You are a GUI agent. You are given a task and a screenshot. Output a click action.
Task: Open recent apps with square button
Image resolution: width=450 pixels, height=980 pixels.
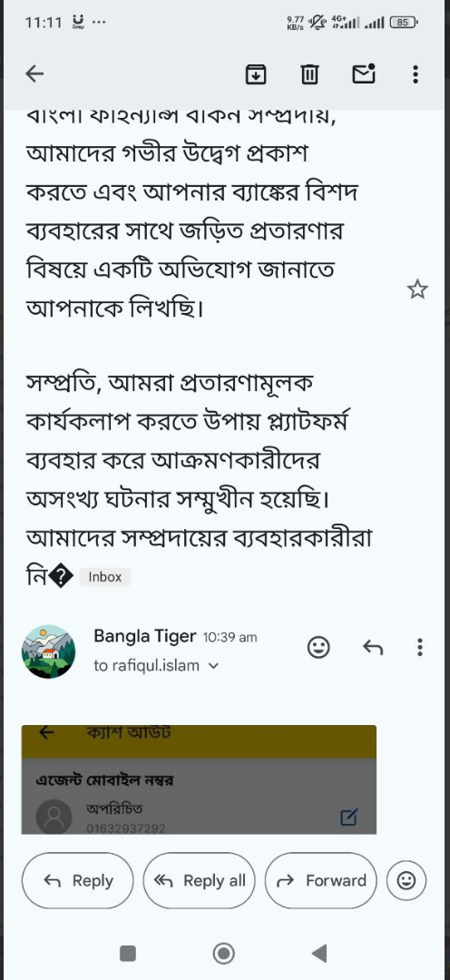128,953
